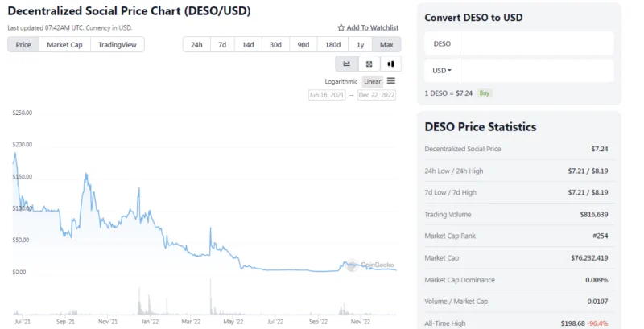Select the 1y time range
644x329 pixels.
[x=360, y=45]
